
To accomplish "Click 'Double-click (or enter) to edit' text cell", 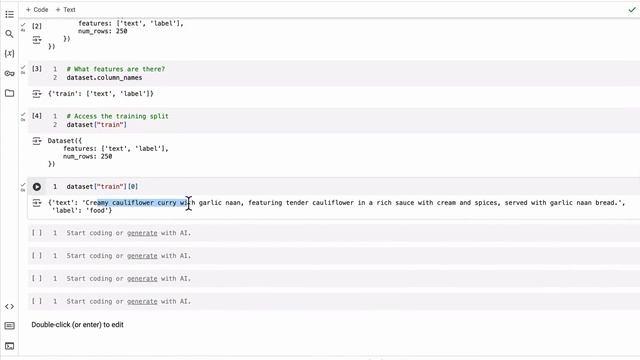I will point(78,325).
